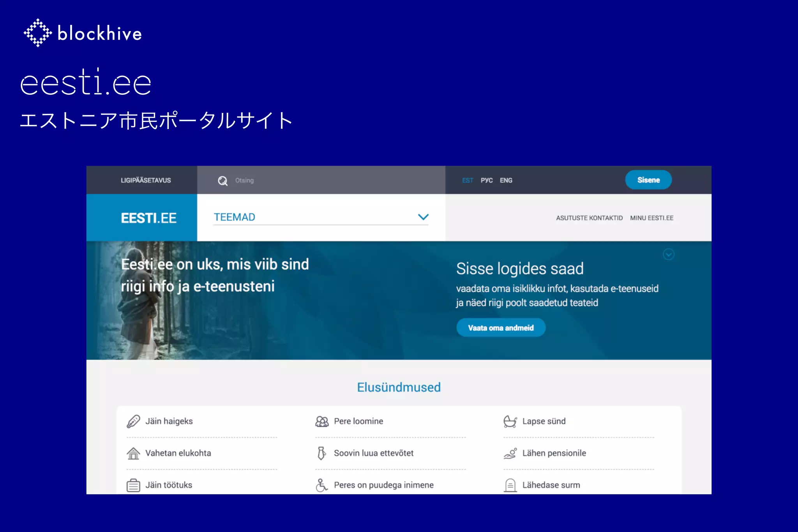Open the Jäin töötuks link
The image size is (798, 532).
[x=169, y=485]
